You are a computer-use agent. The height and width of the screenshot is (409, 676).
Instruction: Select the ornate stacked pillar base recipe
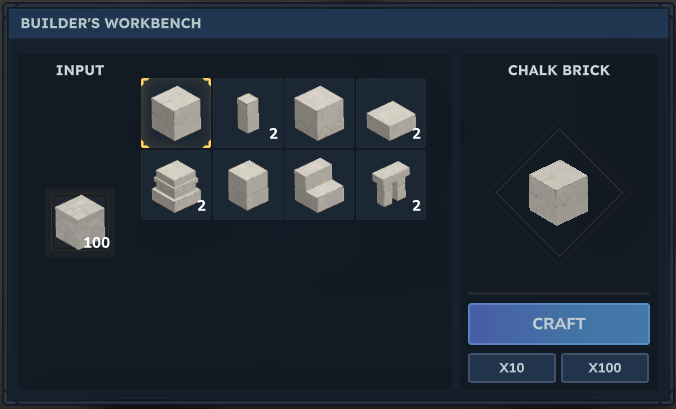[x=176, y=185]
